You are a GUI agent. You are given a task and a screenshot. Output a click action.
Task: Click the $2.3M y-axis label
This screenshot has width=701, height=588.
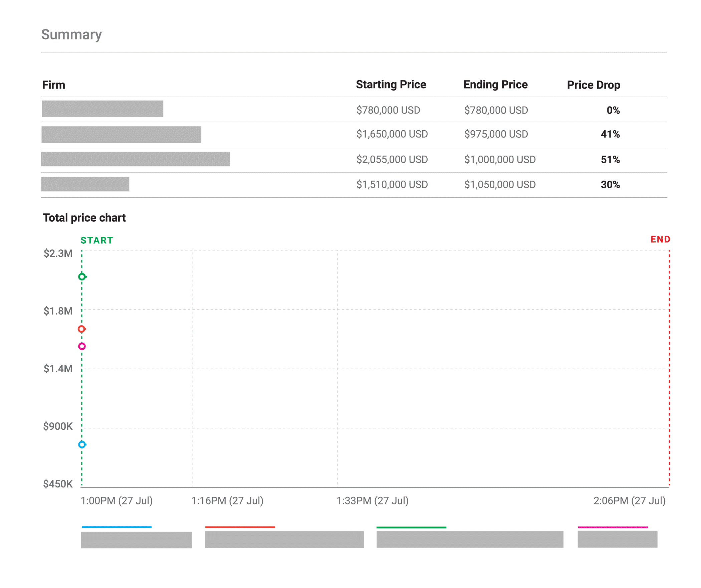(x=58, y=254)
